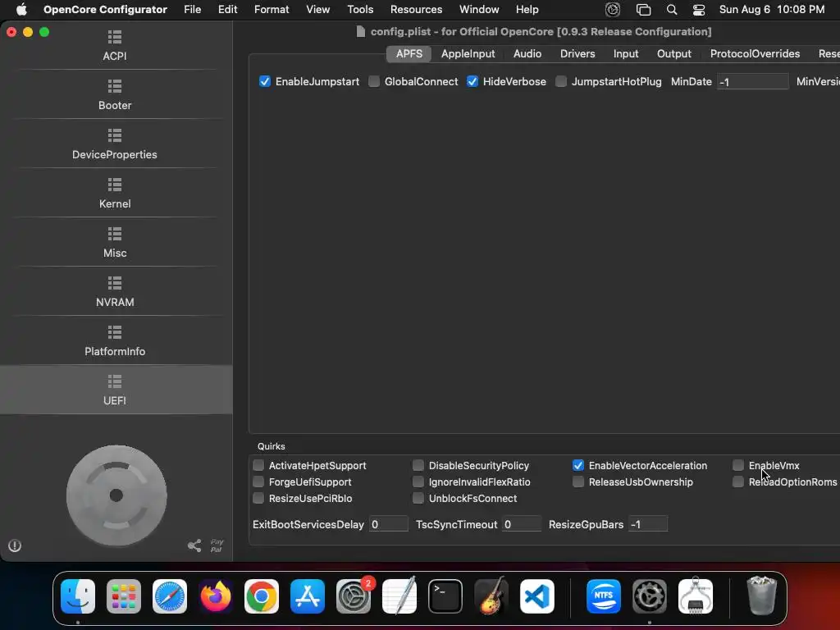Disable the EnableJumpstart checkbox

point(265,81)
